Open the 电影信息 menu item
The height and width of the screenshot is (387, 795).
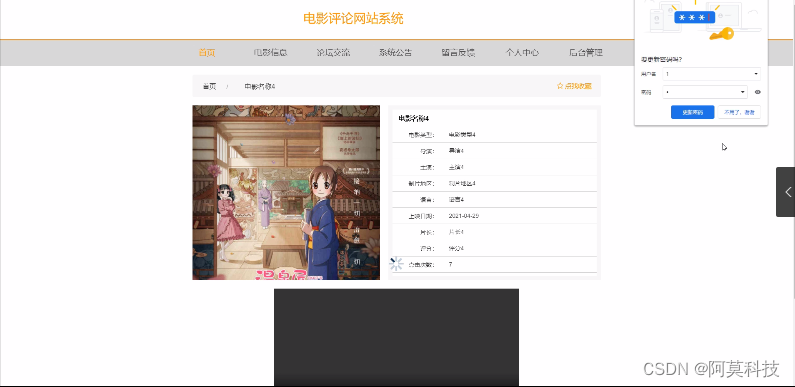[x=271, y=53]
